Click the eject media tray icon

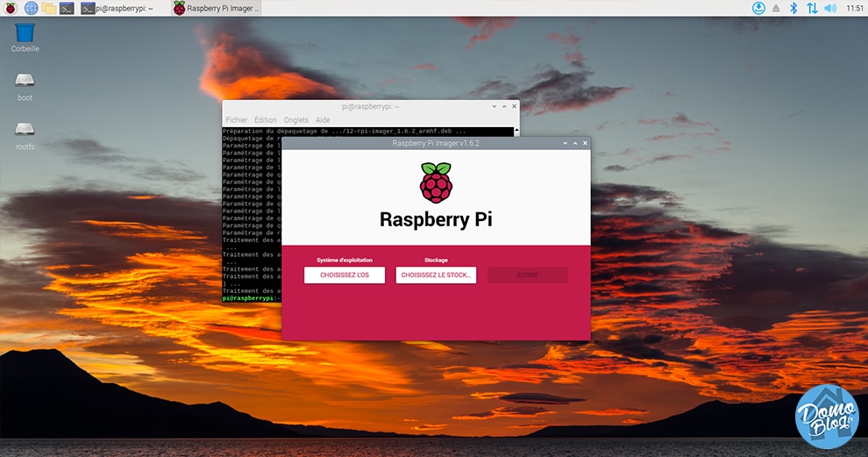[x=776, y=8]
